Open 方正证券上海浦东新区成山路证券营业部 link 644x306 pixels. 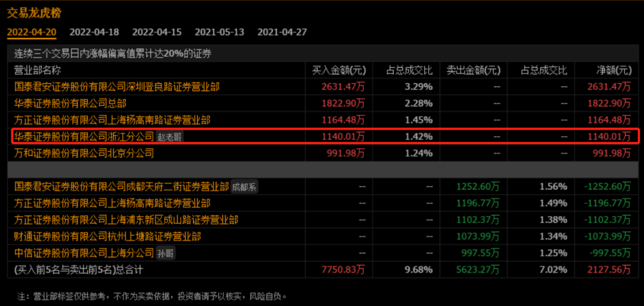click(126, 220)
